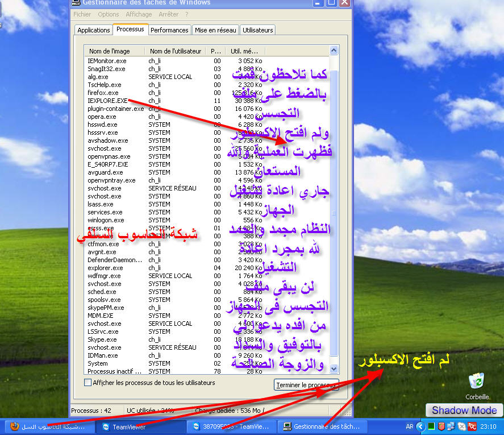504x435 pixels.
Task: Click the red shield tray icon
Action: (x=441, y=426)
